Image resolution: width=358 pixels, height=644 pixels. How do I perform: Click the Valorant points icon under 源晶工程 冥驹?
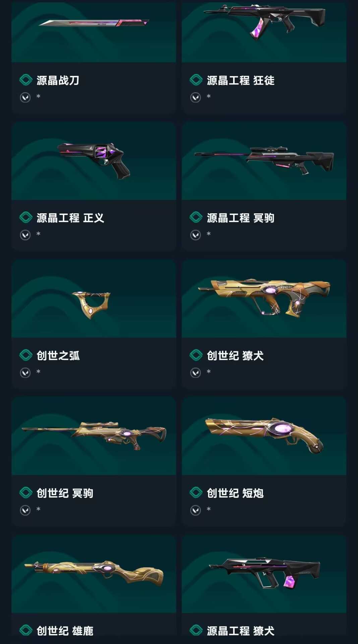tap(195, 235)
